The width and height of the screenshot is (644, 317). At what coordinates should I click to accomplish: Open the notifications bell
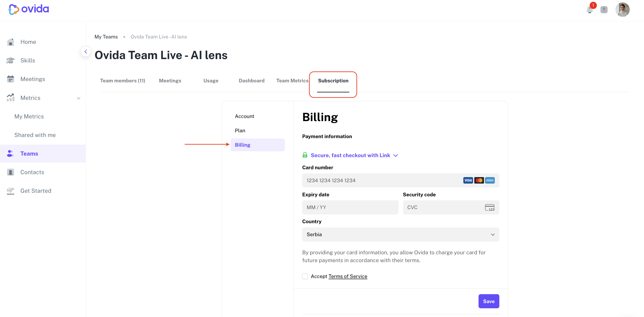pos(590,10)
